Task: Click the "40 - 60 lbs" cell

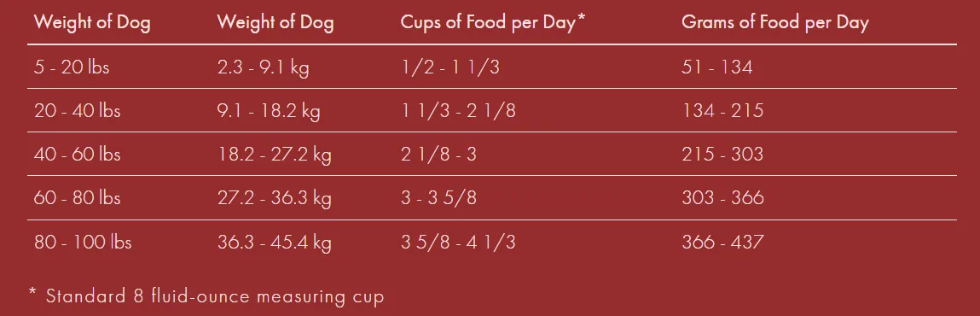Action: (77, 154)
